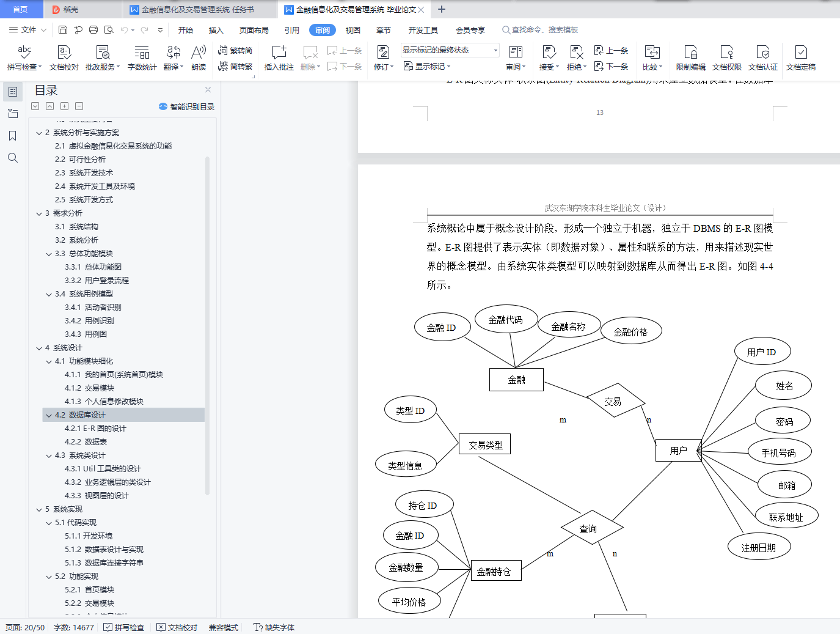Click the 首页 home tab
840x634 pixels.
(x=20, y=9)
